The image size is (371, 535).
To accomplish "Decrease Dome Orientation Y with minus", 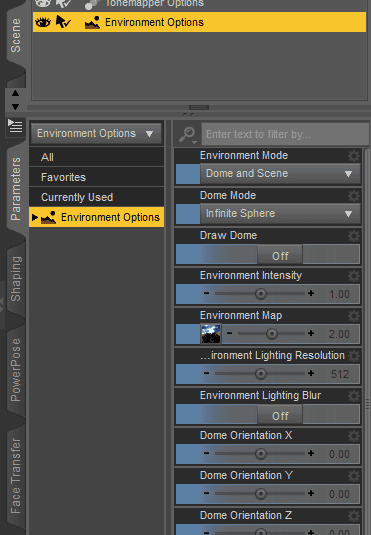I will click(x=206, y=493).
